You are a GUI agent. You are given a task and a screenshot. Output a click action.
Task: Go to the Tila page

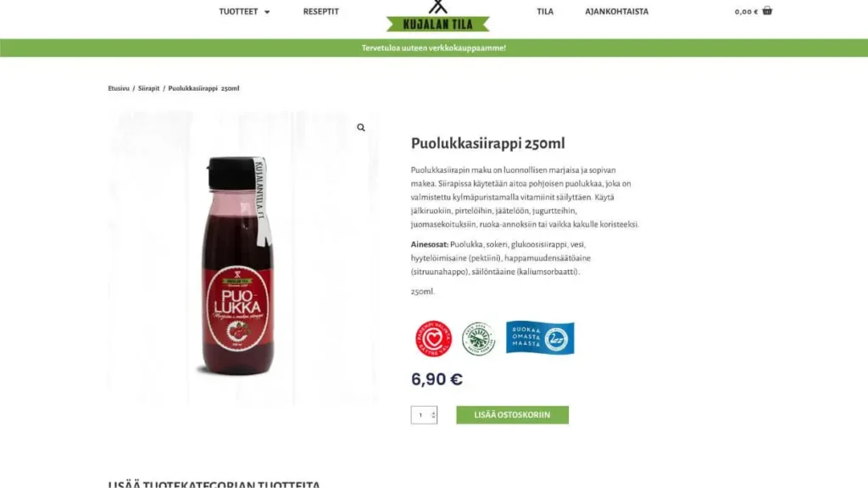click(x=545, y=11)
